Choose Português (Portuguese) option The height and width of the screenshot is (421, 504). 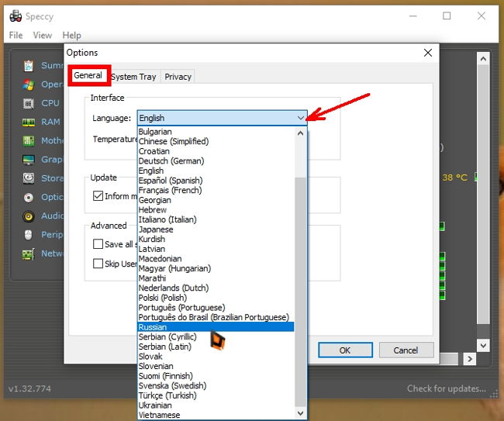216,308
